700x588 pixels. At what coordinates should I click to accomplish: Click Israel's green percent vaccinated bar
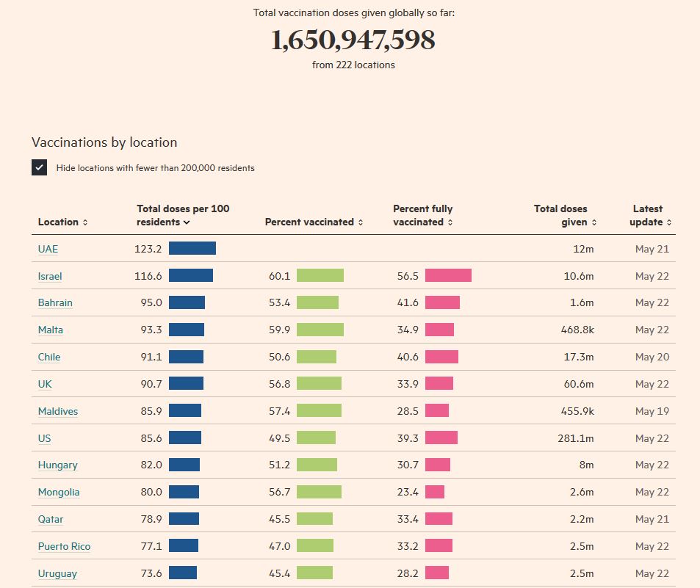point(320,276)
